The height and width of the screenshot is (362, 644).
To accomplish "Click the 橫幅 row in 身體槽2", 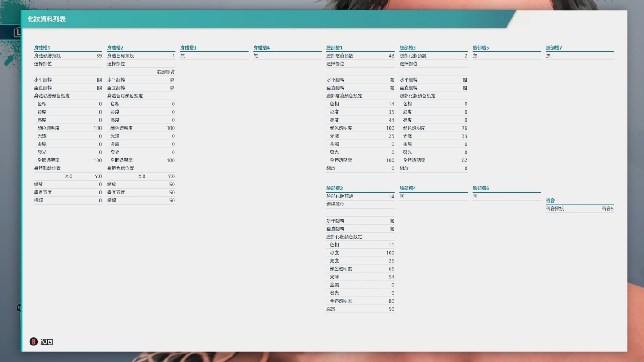I will pyautogui.click(x=141, y=201).
